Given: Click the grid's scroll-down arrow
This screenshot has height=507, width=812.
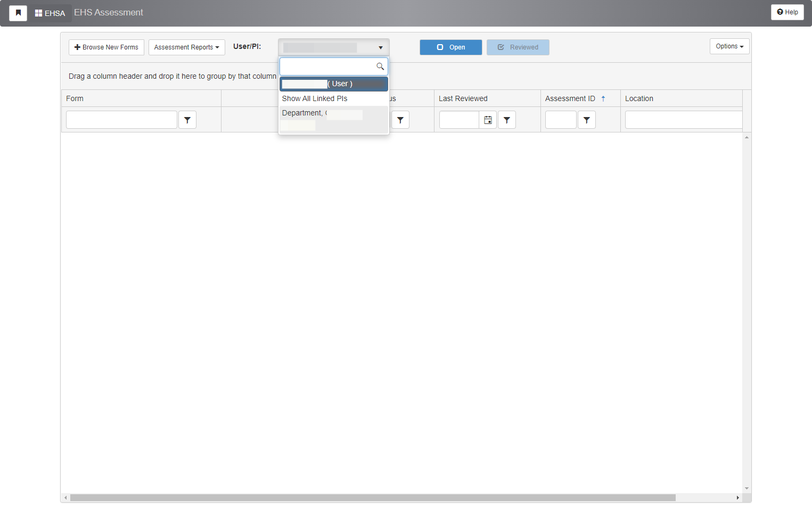Looking at the screenshot, I should [747, 488].
